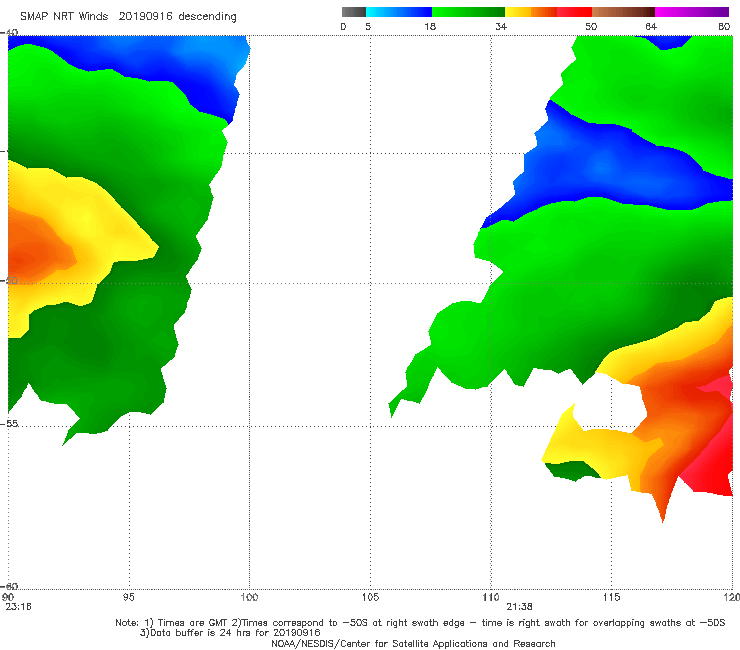Click longitude axis label "95"
740x650 pixels.
128,597
